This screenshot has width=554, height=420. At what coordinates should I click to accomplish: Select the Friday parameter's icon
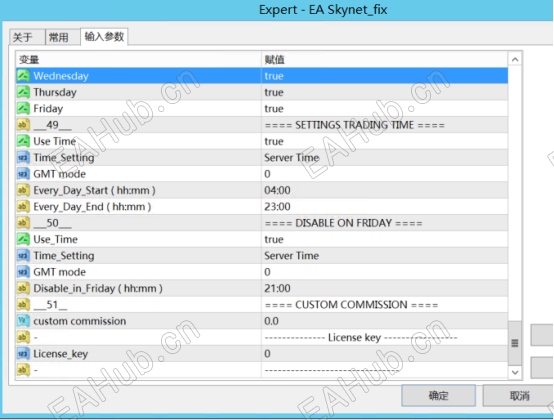(x=23, y=108)
